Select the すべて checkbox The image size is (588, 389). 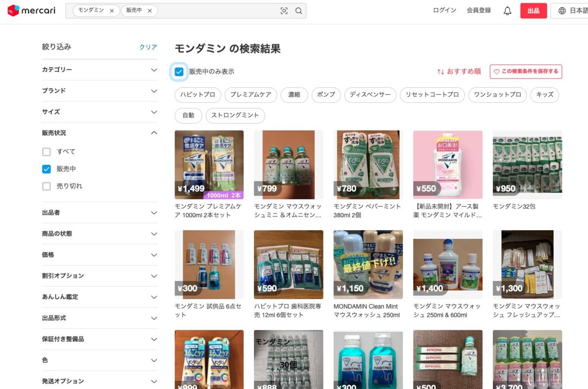pos(46,152)
